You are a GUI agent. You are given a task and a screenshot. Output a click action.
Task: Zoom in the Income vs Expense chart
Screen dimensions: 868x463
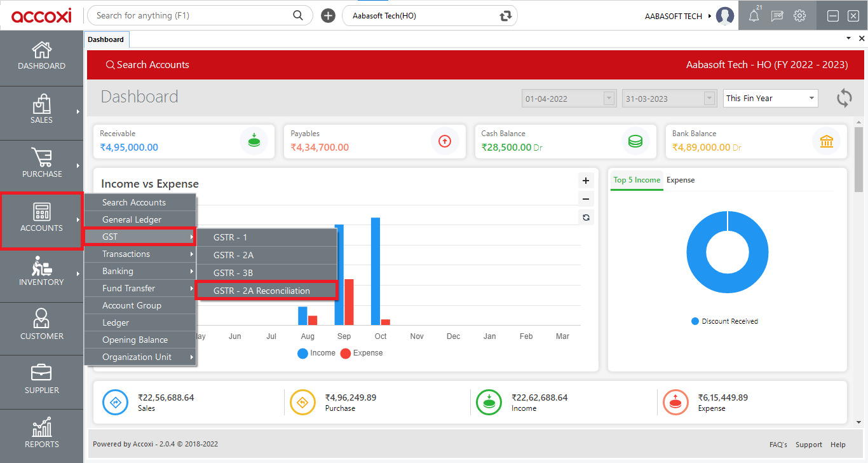[x=586, y=181]
